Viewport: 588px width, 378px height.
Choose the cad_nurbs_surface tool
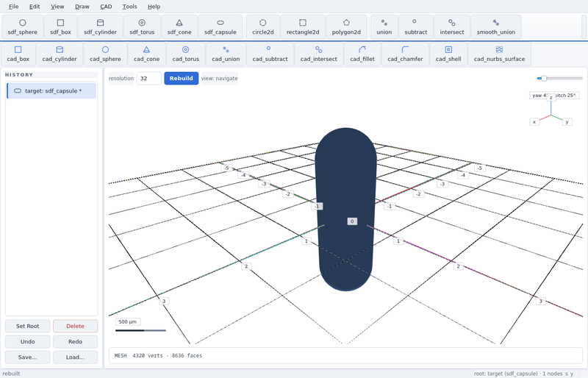pyautogui.click(x=499, y=54)
